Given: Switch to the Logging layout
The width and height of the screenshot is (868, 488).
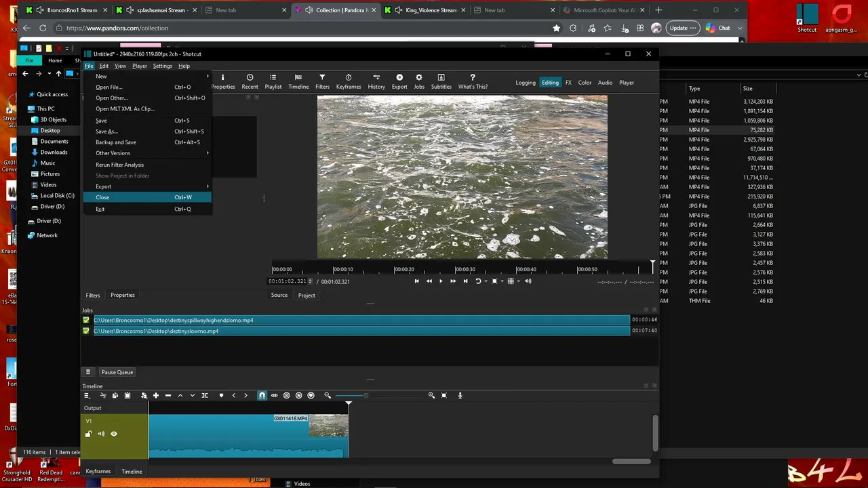Looking at the screenshot, I should pyautogui.click(x=526, y=83).
